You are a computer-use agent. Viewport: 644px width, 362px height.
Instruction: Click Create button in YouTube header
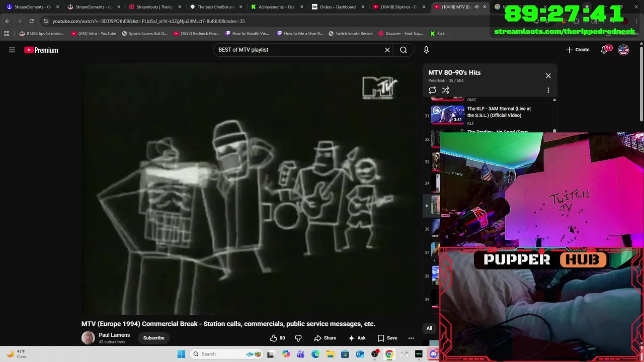[x=578, y=50]
